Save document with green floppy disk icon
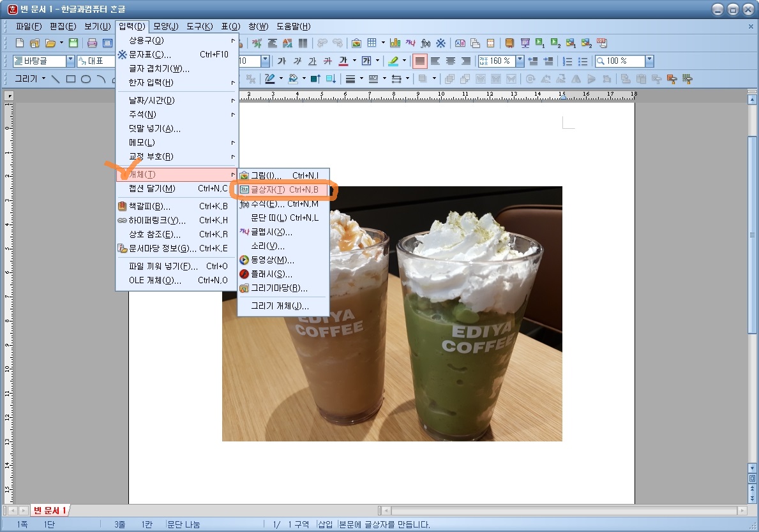This screenshot has height=532, width=759. pos(73,43)
